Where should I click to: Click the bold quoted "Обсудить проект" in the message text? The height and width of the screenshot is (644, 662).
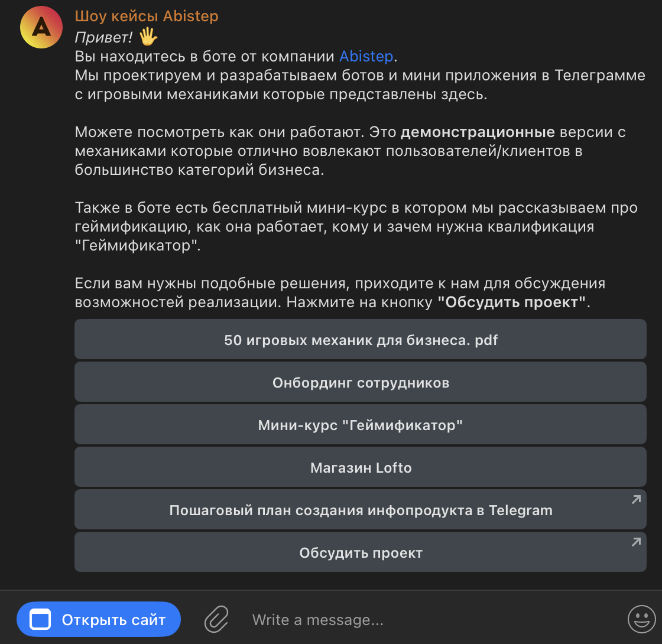point(512,303)
